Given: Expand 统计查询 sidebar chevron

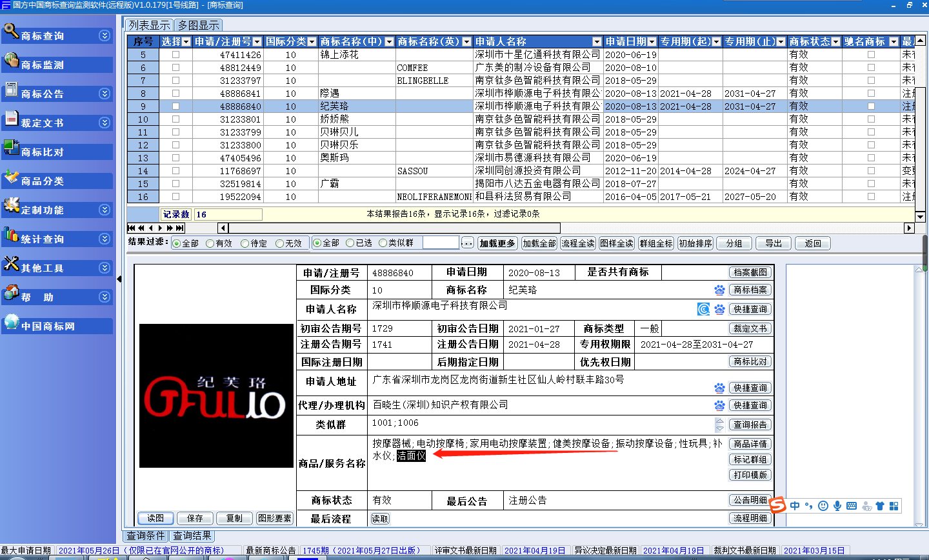Looking at the screenshot, I should click(105, 239).
